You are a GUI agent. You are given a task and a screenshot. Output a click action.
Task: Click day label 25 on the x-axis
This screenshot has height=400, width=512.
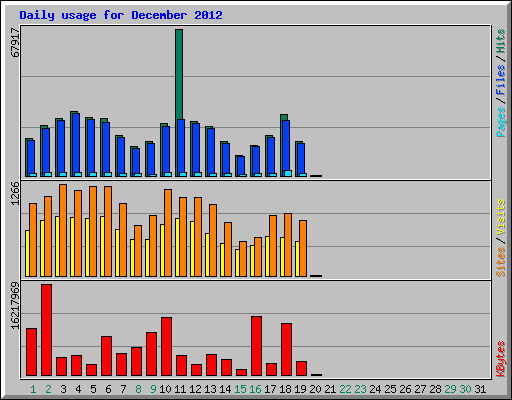(390, 389)
